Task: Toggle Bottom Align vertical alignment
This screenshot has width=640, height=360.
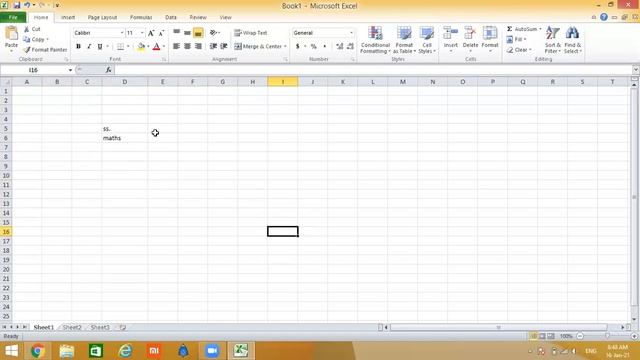Action: pyautogui.click(x=198, y=33)
